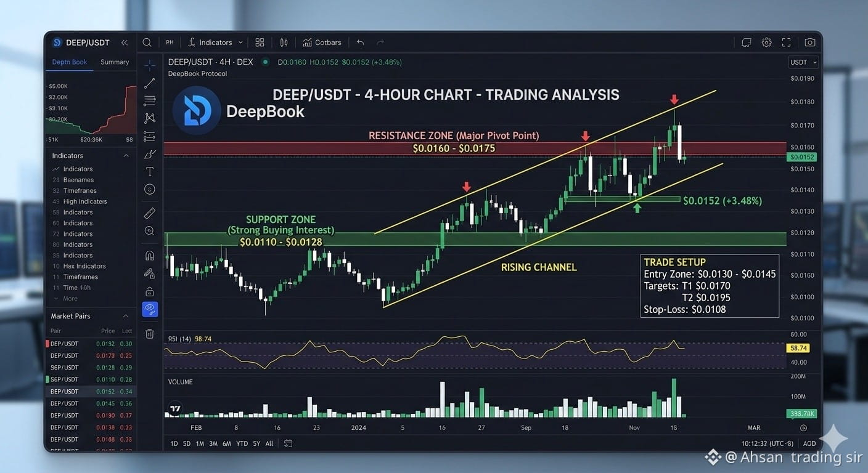Screen dimensions: 868x473
Task: Toggle the pencil-with-lock drawing mode icon
Action: (x=150, y=273)
